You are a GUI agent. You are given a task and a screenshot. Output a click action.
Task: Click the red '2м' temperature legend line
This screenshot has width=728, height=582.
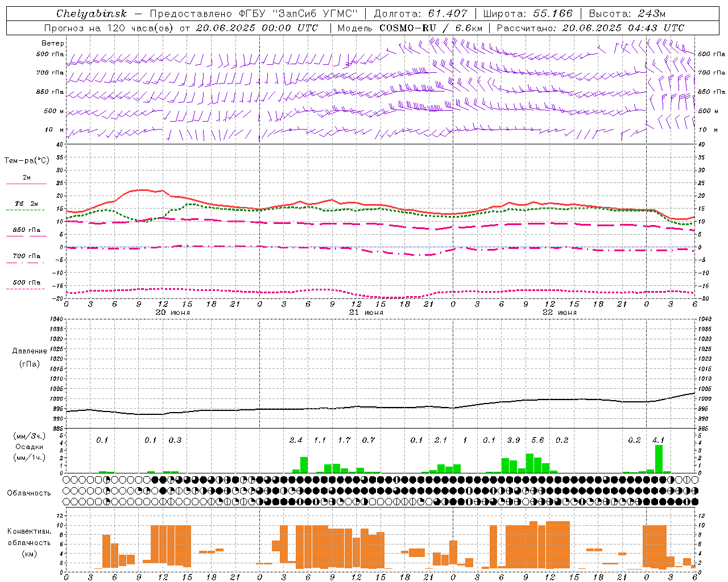click(26, 184)
